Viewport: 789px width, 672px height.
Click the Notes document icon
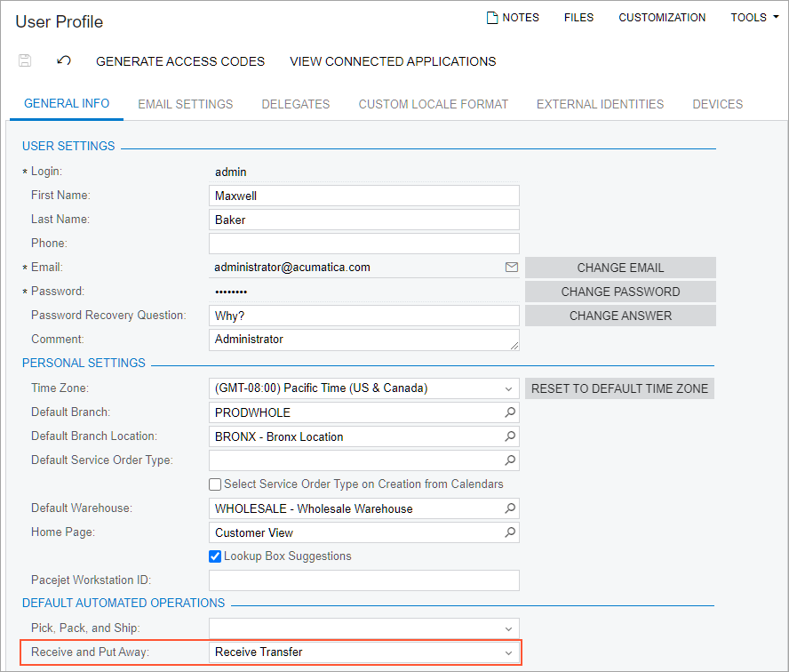pyautogui.click(x=491, y=18)
